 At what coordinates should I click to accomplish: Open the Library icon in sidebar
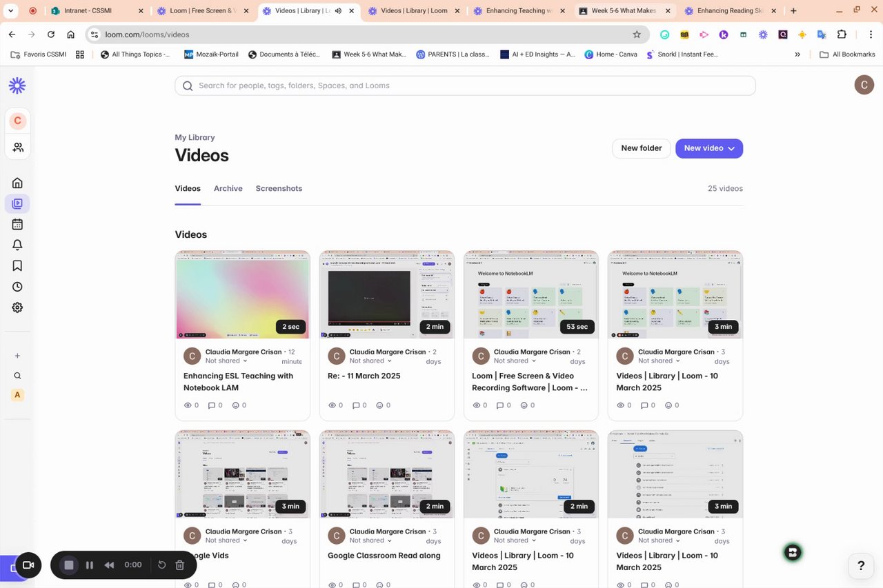(x=17, y=203)
